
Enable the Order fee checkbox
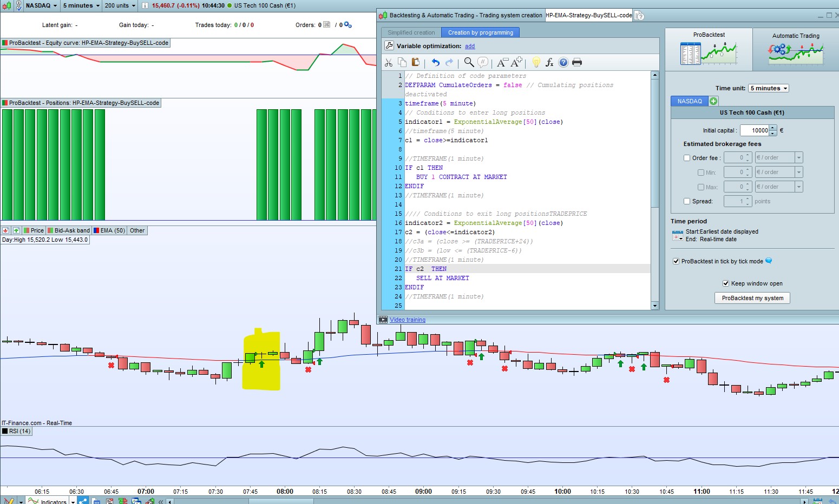[687, 158]
